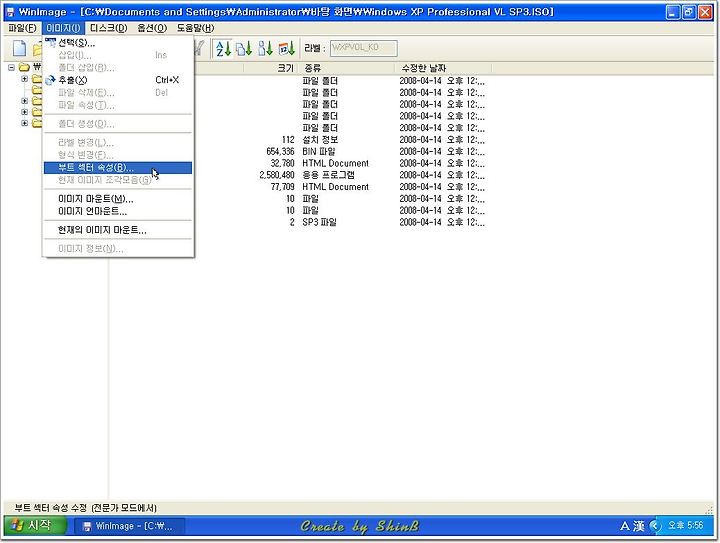The image size is (720, 543).
Task: Click the WinImage title bar app icon
Action: click(x=10, y=12)
